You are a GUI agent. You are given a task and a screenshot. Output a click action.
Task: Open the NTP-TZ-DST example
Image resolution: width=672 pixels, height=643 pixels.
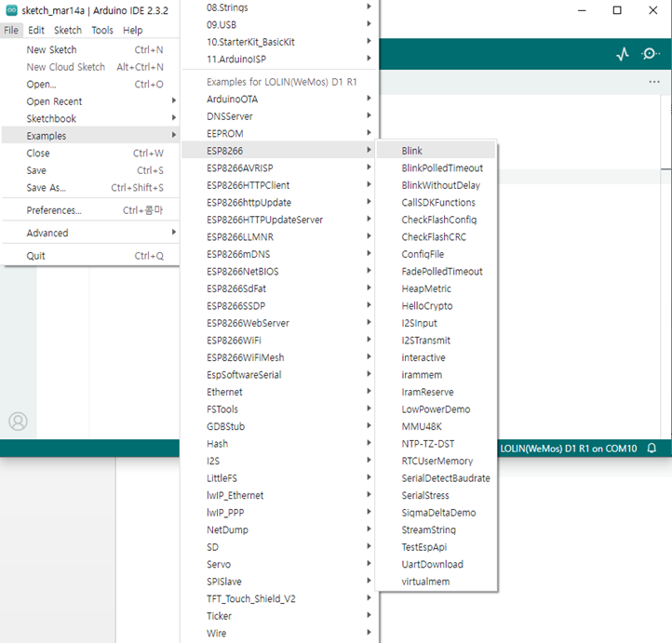click(436, 444)
